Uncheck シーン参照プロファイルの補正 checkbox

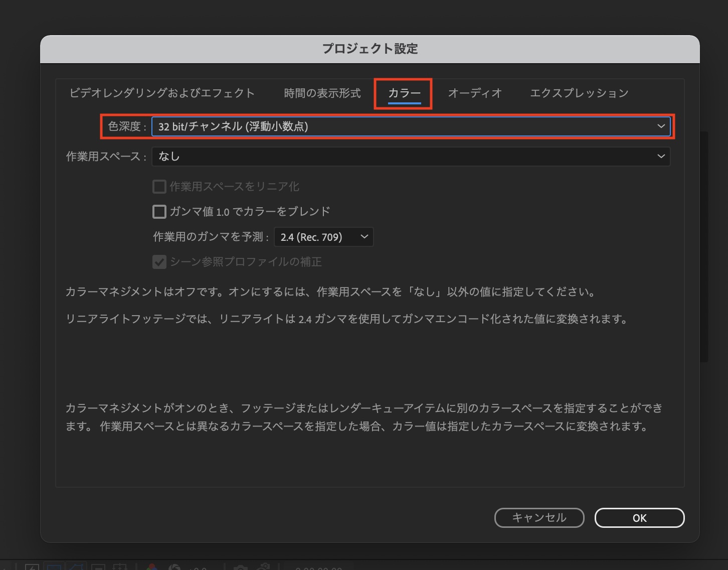pos(159,262)
